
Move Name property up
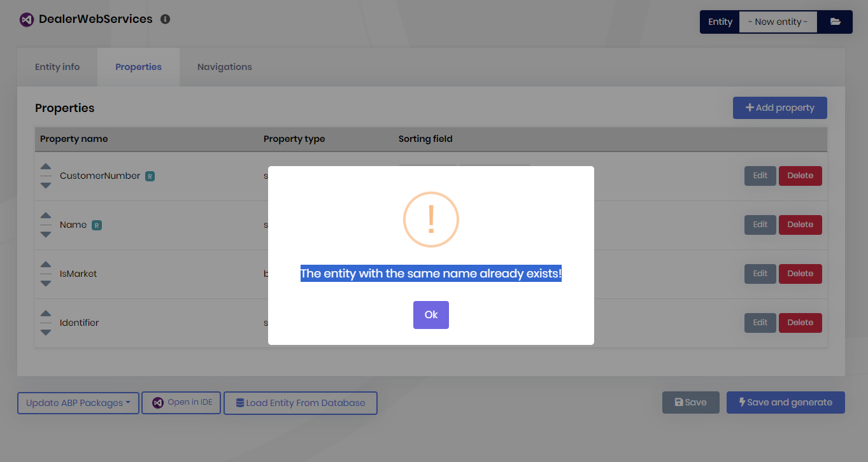pos(46,216)
